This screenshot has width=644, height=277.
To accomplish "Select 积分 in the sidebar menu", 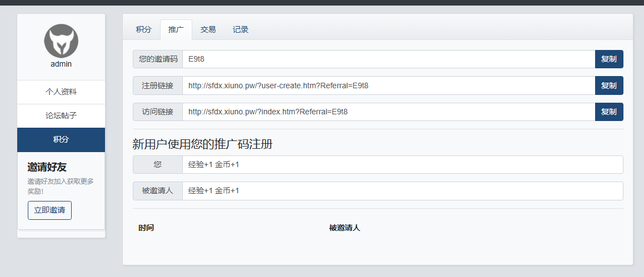I will 61,140.
